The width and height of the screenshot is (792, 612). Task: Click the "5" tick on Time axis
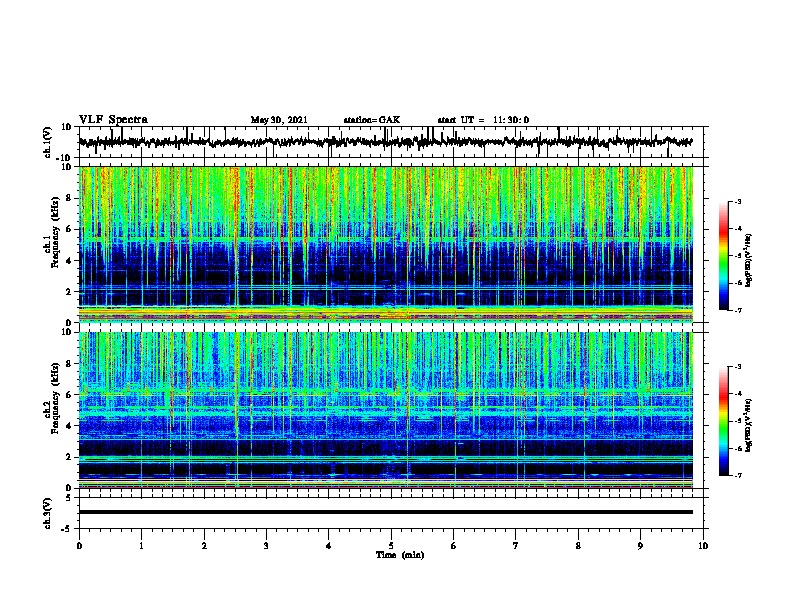(x=391, y=546)
